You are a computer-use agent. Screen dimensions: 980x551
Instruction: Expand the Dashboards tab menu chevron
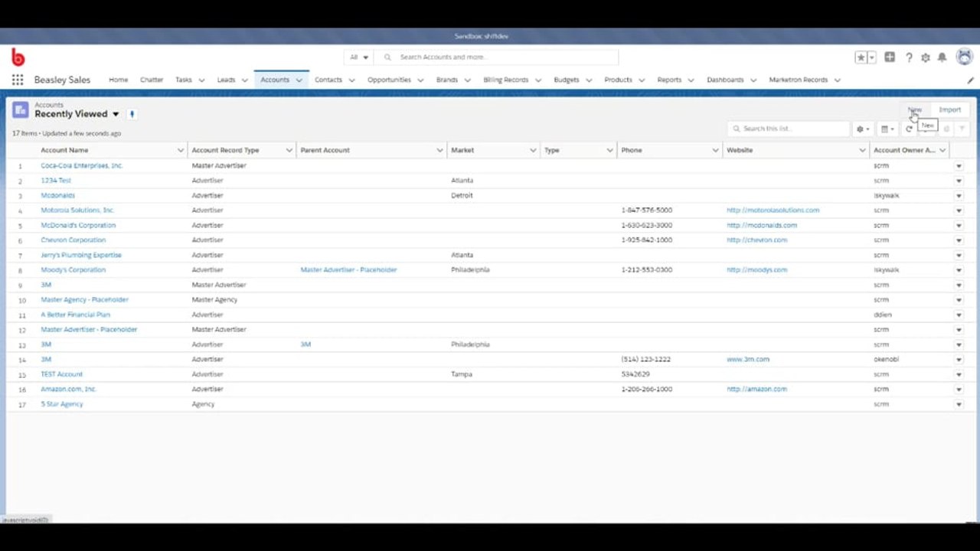pos(753,80)
